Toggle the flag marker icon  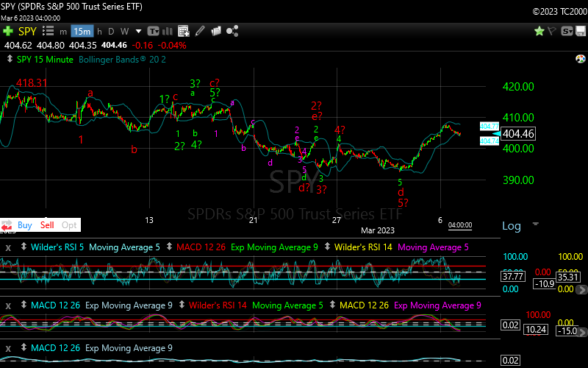pyautogui.click(x=552, y=31)
